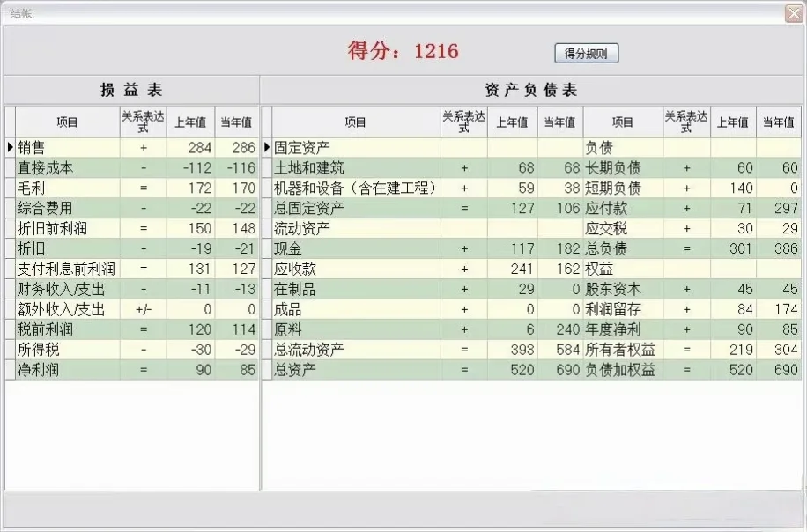Click the 所有者权益 当年值 cell 304
Screen dimensions: 807x532
pyautogui.click(x=779, y=350)
